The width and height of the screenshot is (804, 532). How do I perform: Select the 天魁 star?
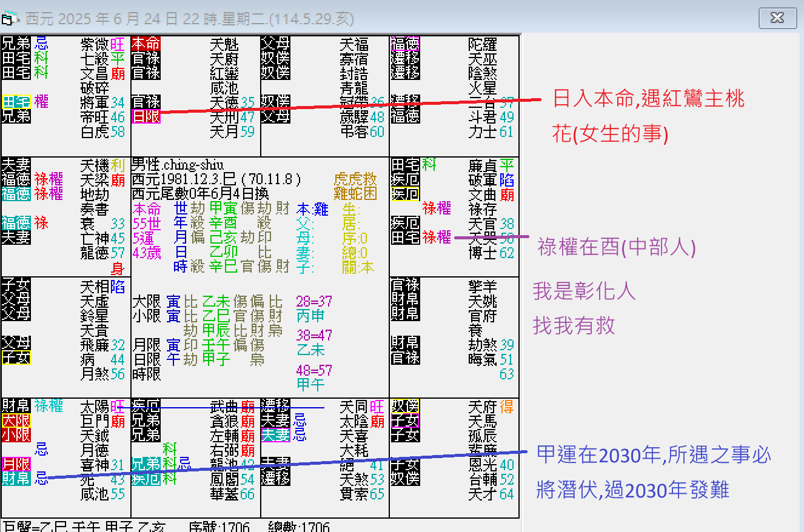(224, 44)
